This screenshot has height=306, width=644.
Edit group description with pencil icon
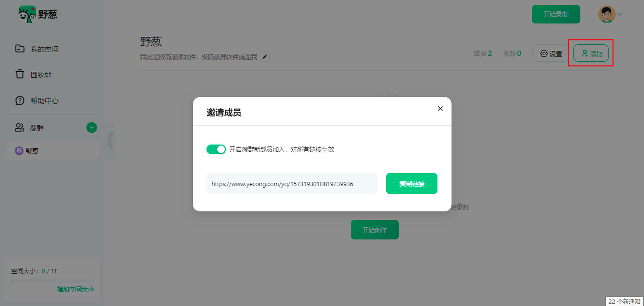pyautogui.click(x=265, y=57)
